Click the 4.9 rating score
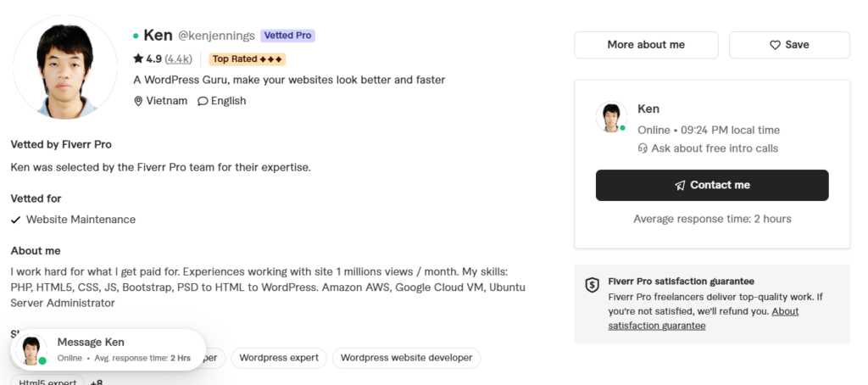868x385 pixels. [154, 59]
